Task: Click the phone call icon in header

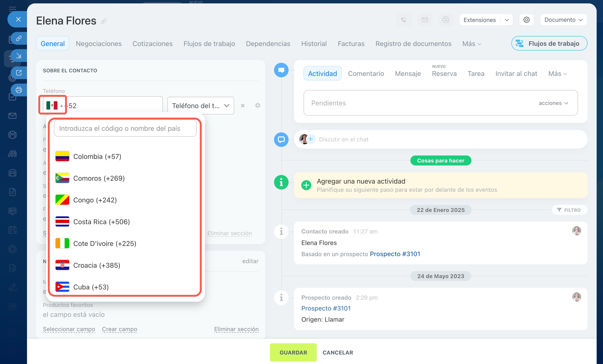Action: (x=404, y=19)
